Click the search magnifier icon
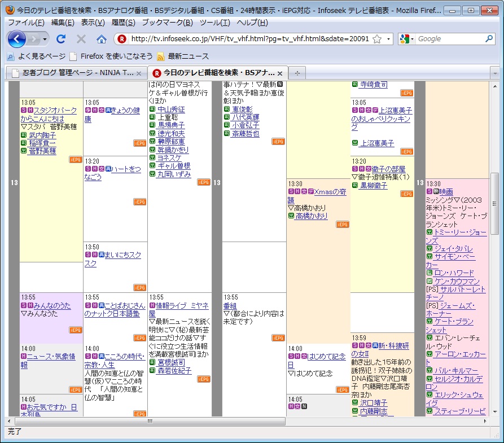 489,38
